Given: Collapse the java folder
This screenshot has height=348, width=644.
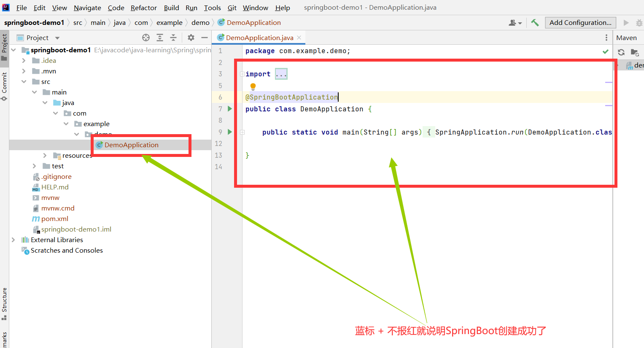Looking at the screenshot, I should click(x=45, y=103).
